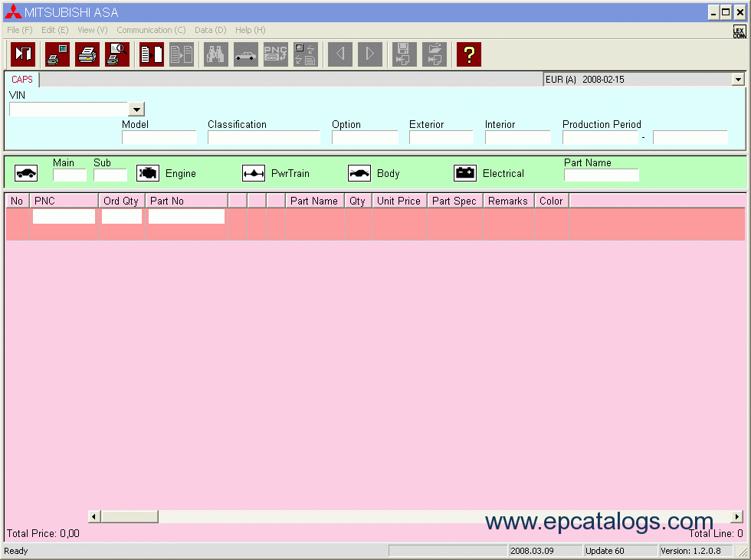Click the green-panel Part Name search field
Viewport: 751px width, 560px height.
602,175
